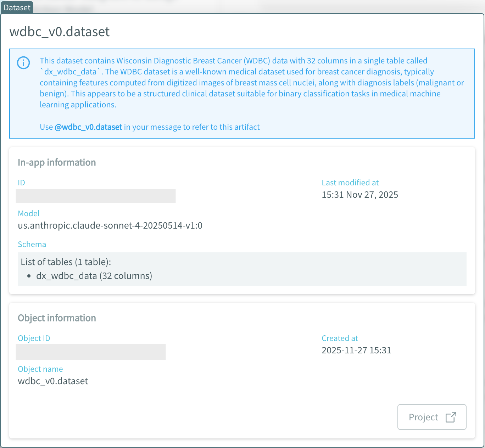
Task: Select the Dataset tab label
Action: [x=17, y=7]
